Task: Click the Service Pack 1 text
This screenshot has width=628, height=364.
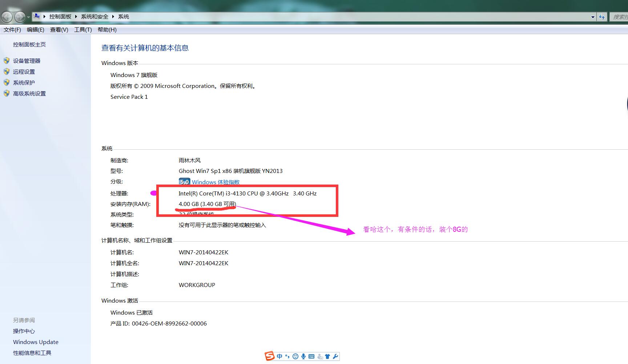Action: point(129,97)
